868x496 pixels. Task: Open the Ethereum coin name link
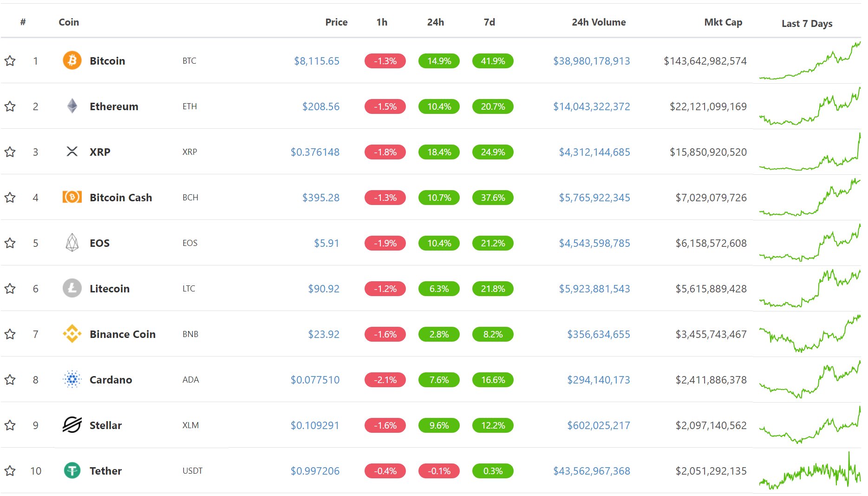coord(114,106)
